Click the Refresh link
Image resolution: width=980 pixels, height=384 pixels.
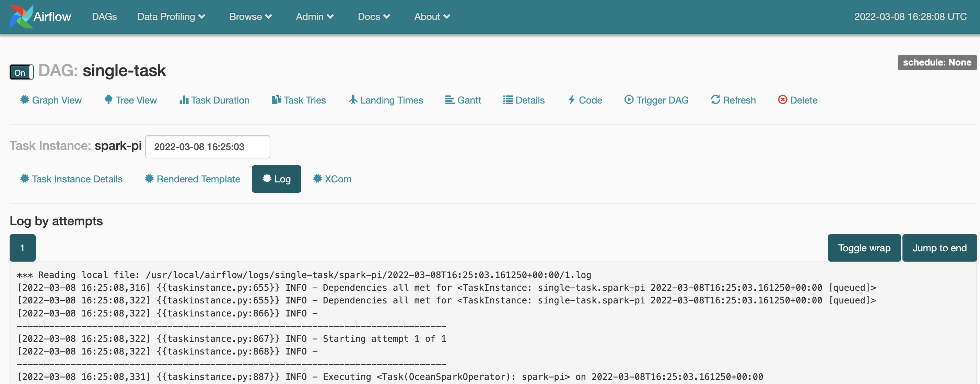pos(733,100)
